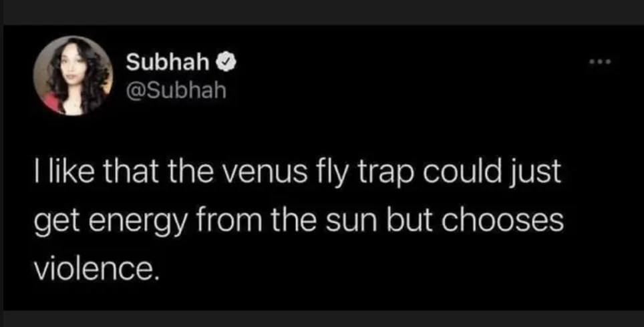Click the word "like" in the tweet
The height and width of the screenshot is (327, 644).
click(65, 172)
